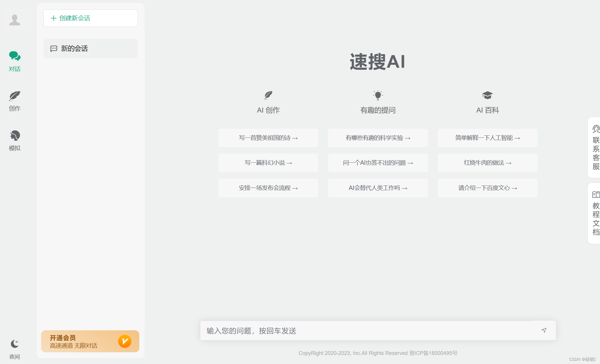Choose 红烧牛肉的做法 prompt
Screen dimensions: 600x364
coord(487,163)
